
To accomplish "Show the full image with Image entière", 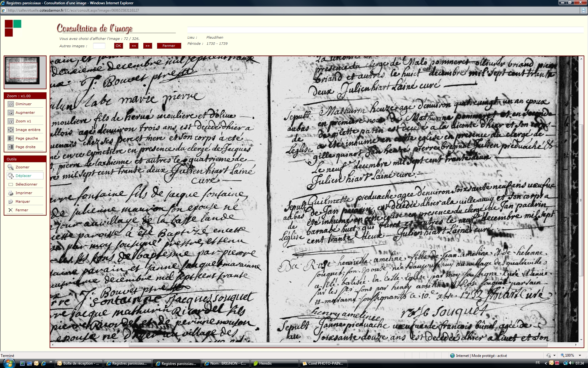I will point(11,130).
